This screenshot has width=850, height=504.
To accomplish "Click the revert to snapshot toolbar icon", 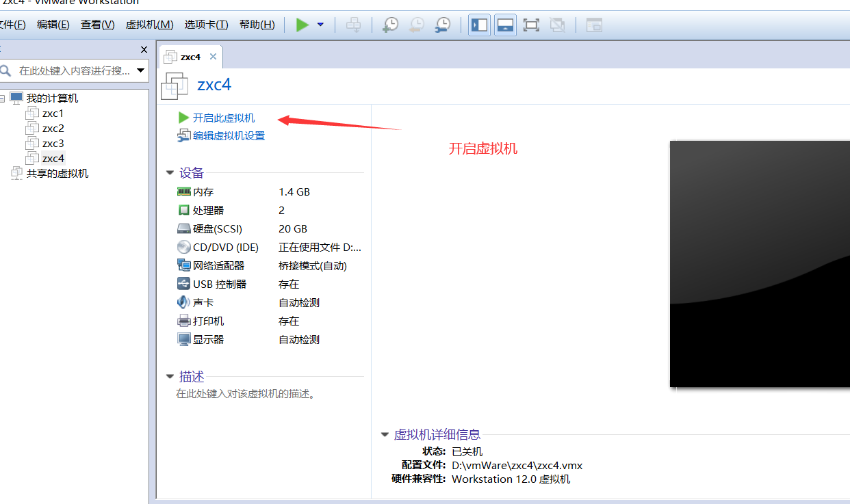I will point(416,25).
